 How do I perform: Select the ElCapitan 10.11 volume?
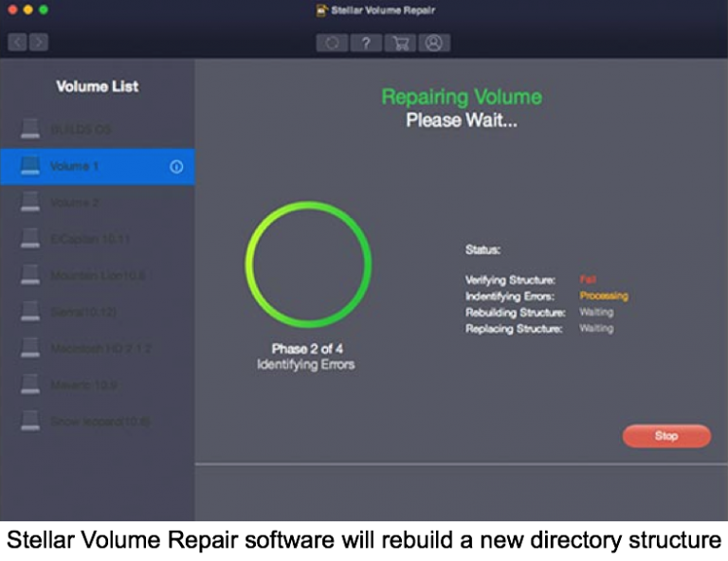[x=98, y=239]
